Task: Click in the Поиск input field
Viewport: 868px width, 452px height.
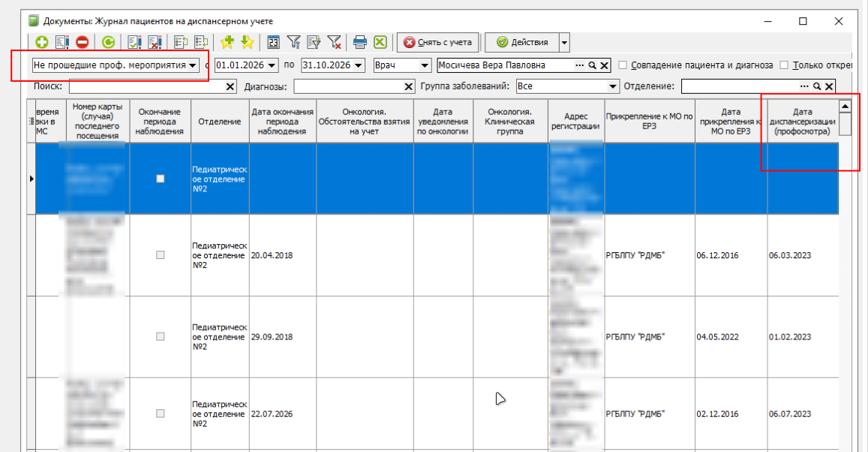Action: point(147,86)
